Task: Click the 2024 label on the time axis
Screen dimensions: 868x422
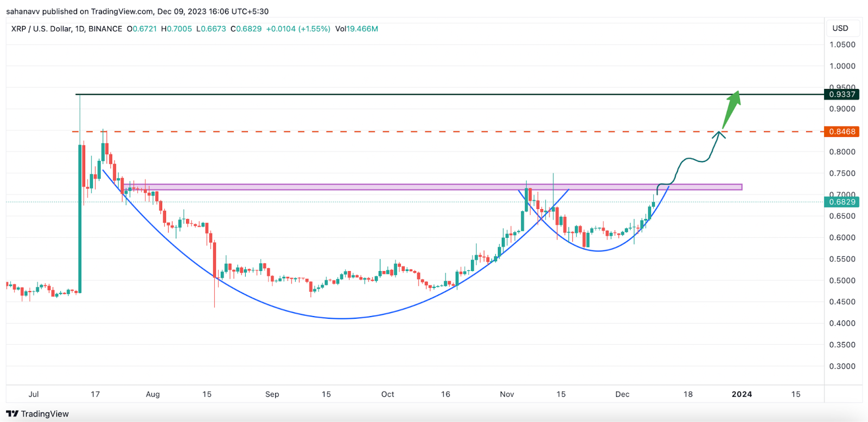Action: [x=742, y=394]
